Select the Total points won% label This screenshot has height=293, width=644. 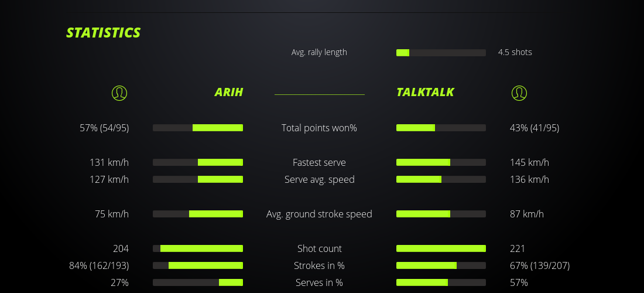[x=319, y=128]
